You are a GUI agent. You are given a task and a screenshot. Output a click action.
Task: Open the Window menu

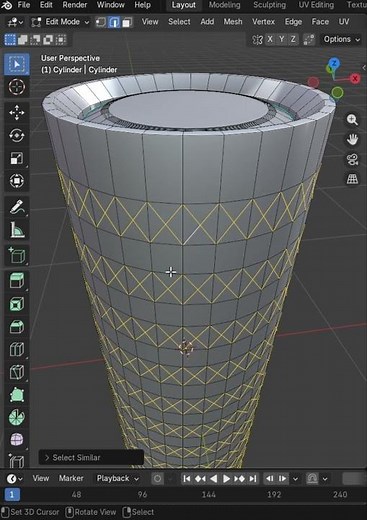point(111,5)
